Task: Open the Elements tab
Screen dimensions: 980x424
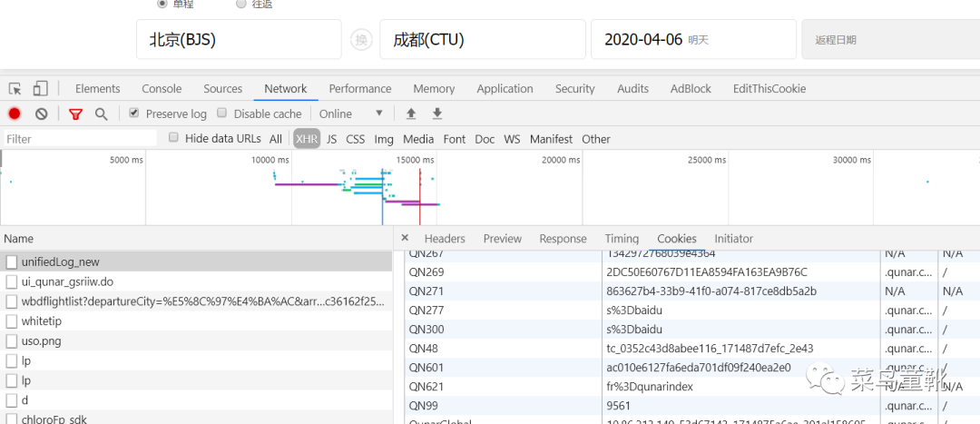Action: (x=97, y=89)
